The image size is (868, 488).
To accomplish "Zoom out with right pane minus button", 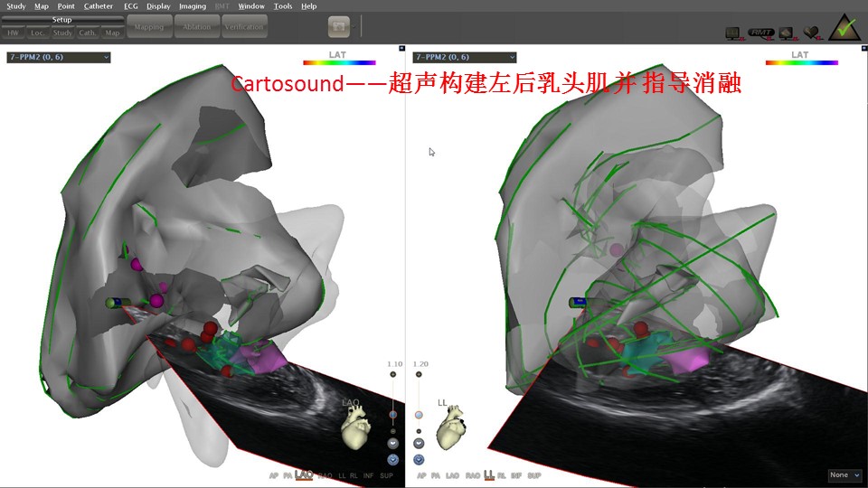I will pos(419,431).
